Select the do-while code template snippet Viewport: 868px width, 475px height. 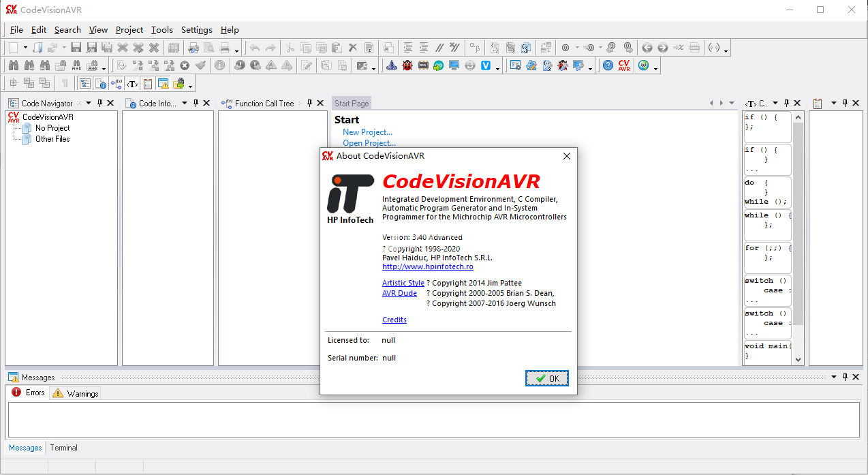click(x=767, y=192)
